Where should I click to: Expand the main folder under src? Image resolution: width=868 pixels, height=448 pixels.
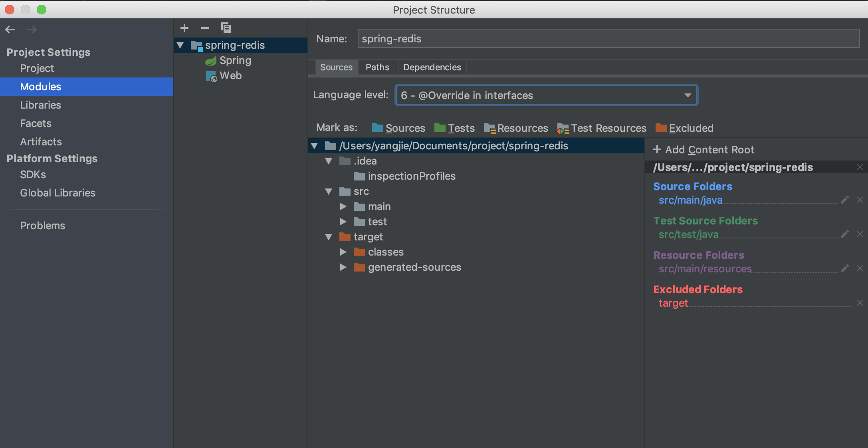343,206
